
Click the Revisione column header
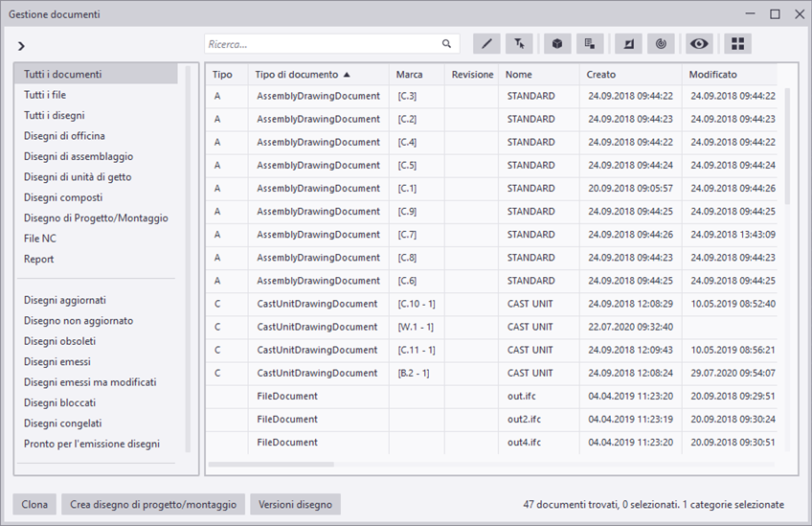472,75
